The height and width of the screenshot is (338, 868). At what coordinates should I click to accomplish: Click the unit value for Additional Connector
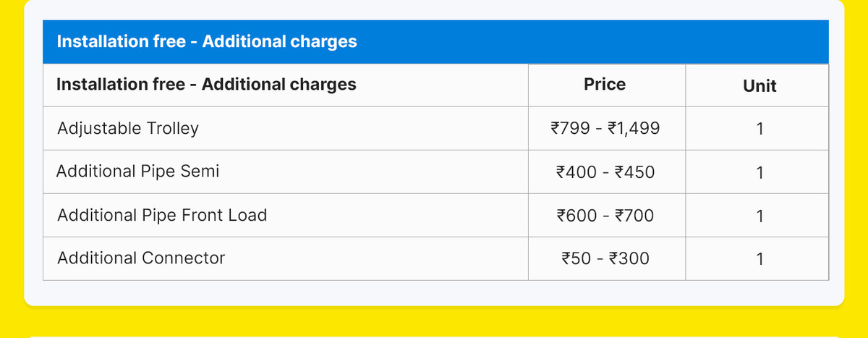coord(759,258)
